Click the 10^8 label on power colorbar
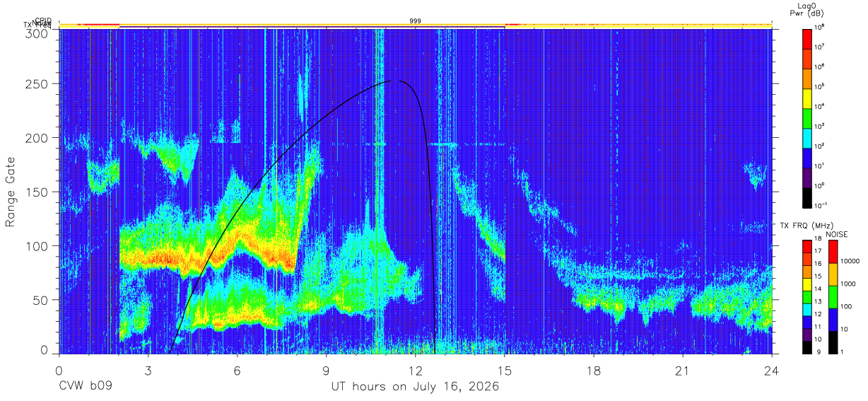This screenshot has height=401, width=868. tap(819, 28)
